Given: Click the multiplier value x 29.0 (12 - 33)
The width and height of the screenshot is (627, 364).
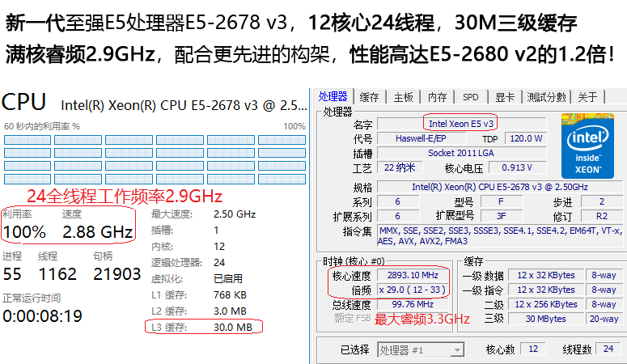Looking at the screenshot, I should click(x=413, y=290).
